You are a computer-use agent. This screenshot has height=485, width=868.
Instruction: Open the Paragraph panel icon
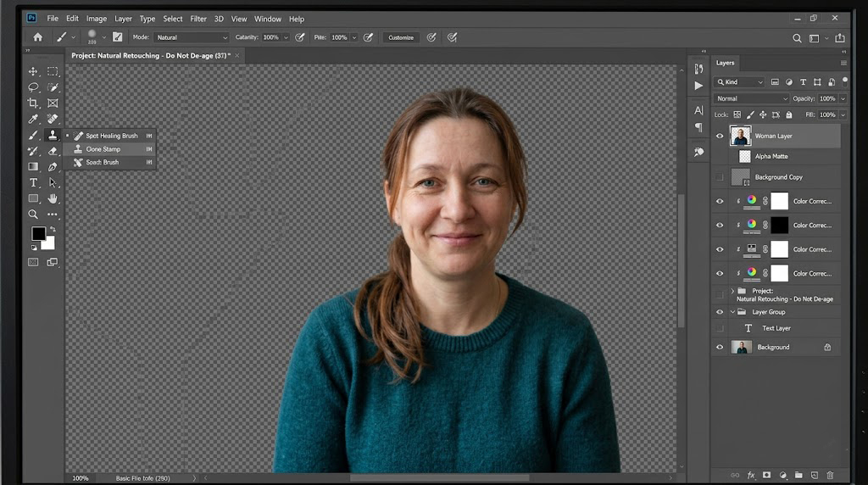coord(698,127)
